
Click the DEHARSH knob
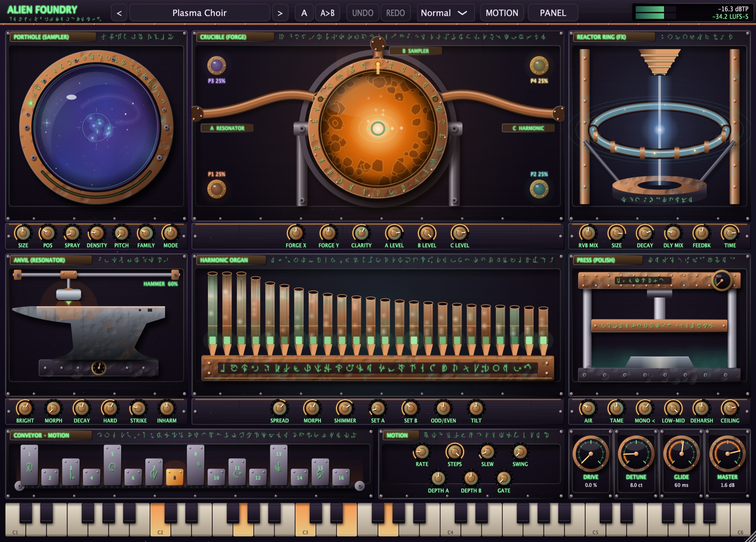701,408
